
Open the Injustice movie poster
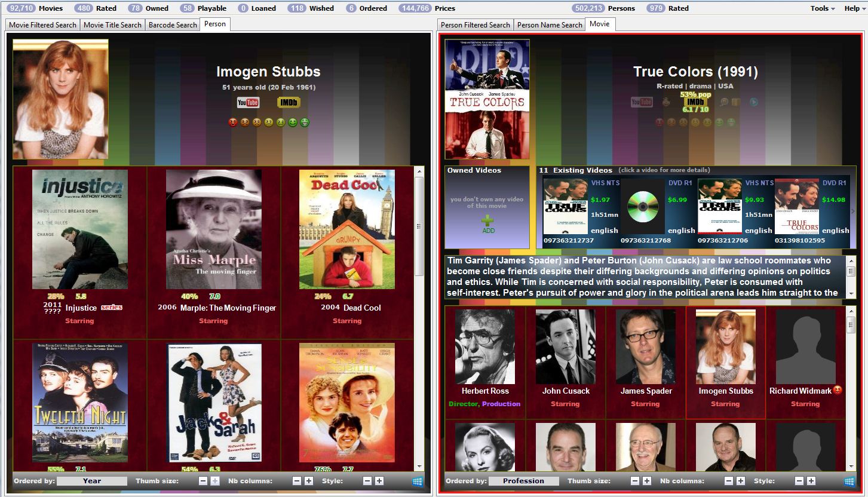(x=80, y=229)
